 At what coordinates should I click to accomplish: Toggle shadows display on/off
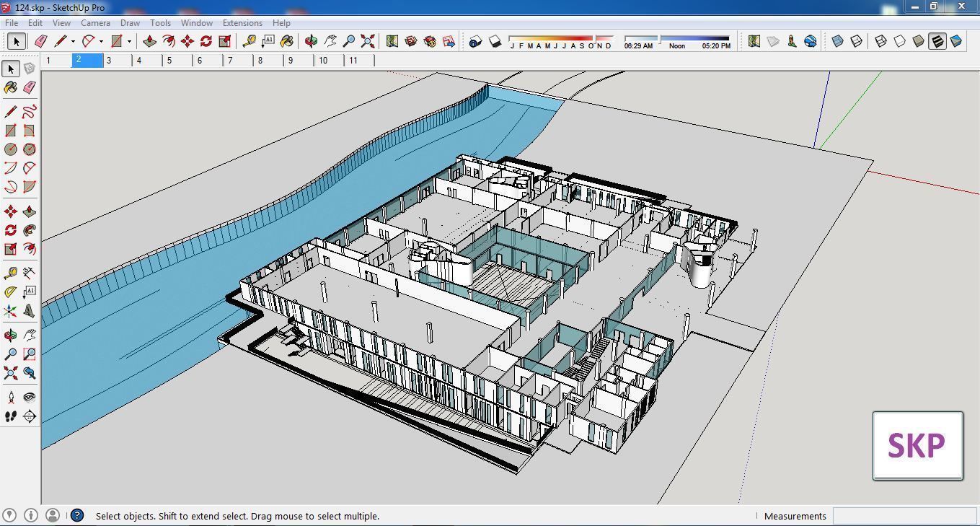click(x=495, y=41)
